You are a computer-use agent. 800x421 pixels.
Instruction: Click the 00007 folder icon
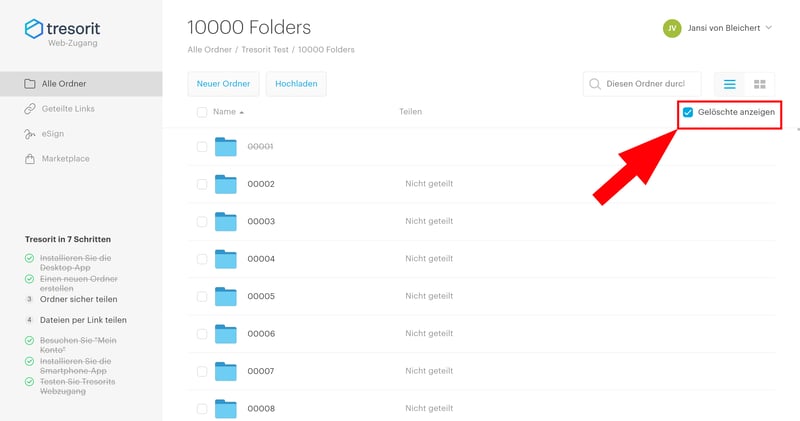point(226,371)
